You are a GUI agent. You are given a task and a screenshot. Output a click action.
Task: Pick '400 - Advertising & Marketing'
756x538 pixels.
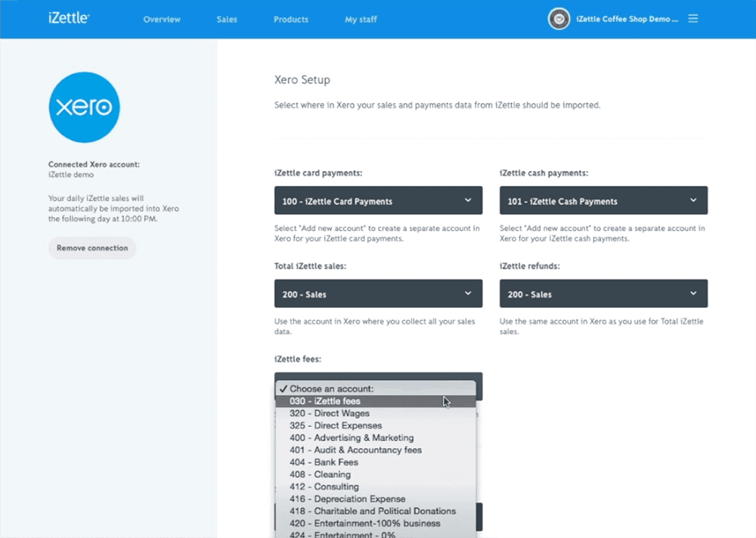(376, 438)
